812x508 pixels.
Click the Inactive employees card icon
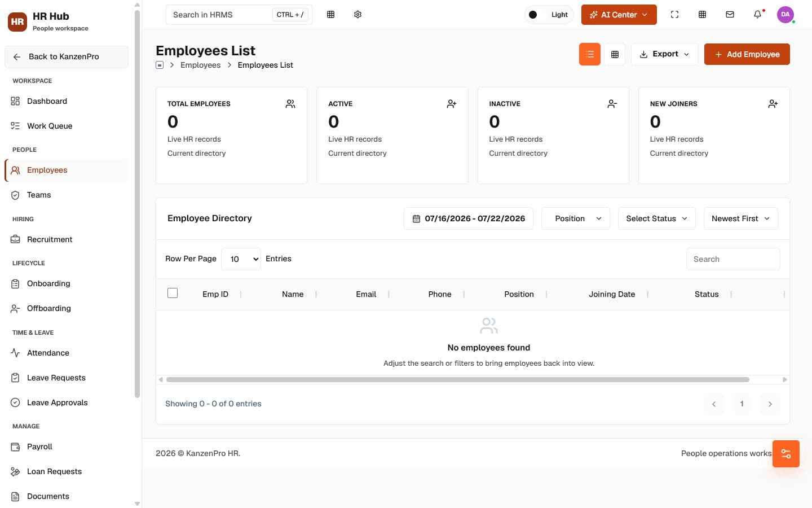612,104
